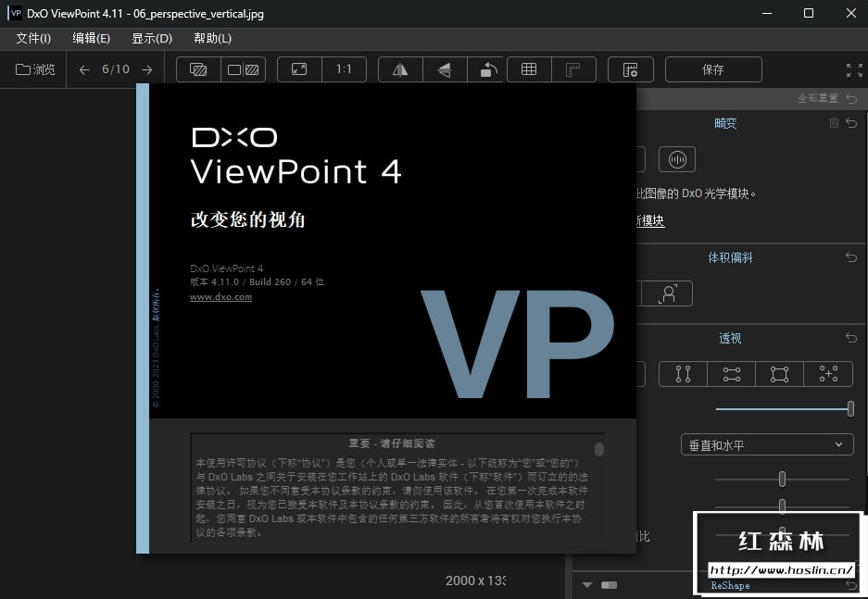
Task: Open www.dxo.com link in About dialog
Action: (x=220, y=297)
